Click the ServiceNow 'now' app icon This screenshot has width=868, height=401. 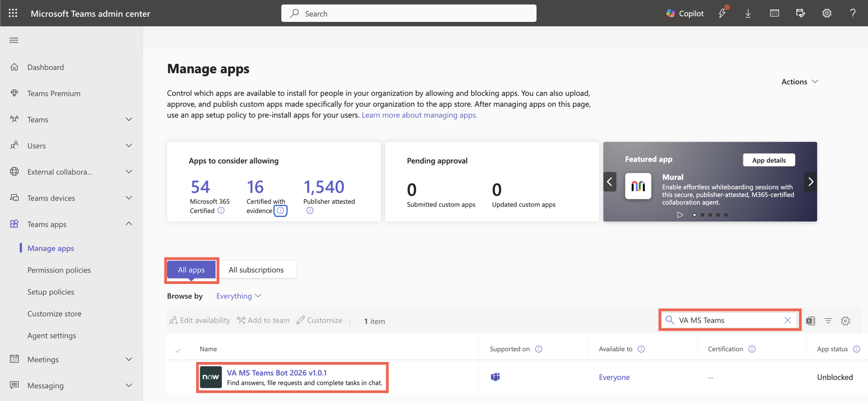tap(210, 377)
